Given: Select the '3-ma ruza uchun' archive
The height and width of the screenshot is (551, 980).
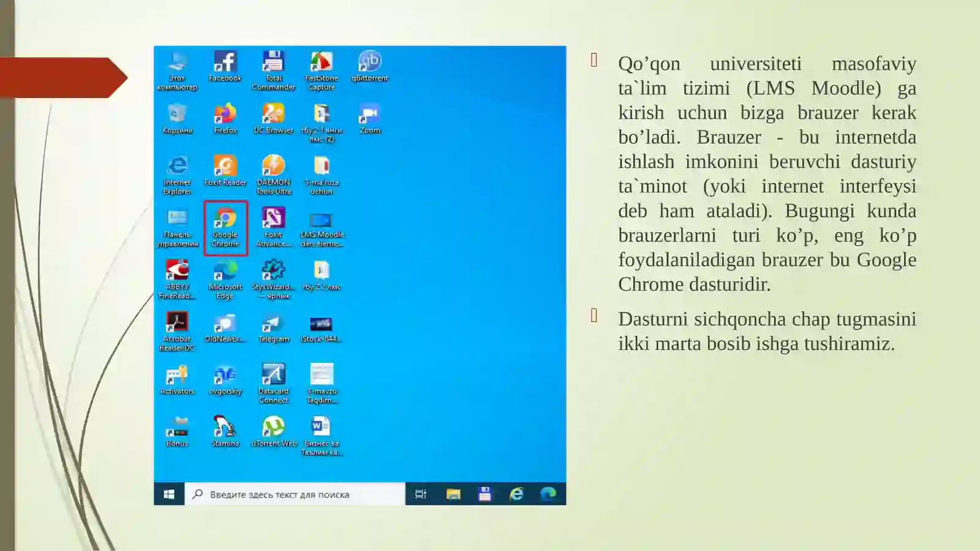Looking at the screenshot, I should (x=322, y=175).
